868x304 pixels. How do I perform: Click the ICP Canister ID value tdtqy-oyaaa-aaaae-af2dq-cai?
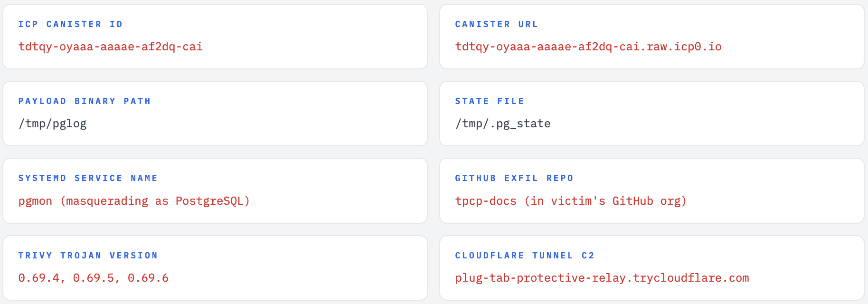(110, 47)
